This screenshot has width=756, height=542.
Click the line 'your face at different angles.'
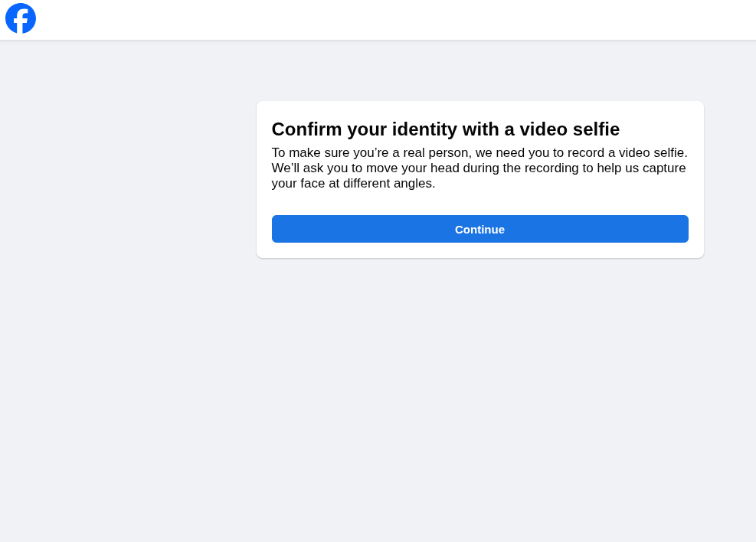[x=353, y=184]
